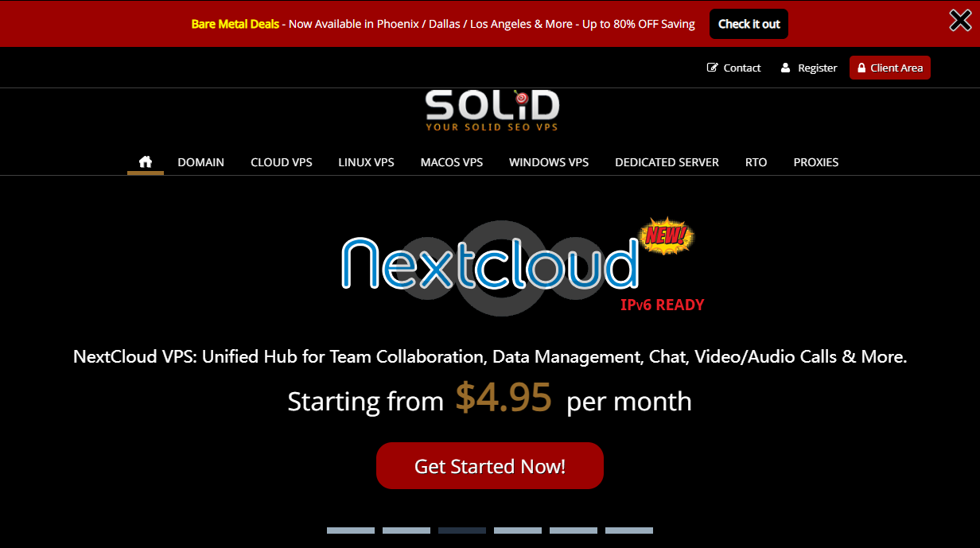The width and height of the screenshot is (980, 548).
Task: Open the Cloud VPS menu
Action: click(x=282, y=162)
